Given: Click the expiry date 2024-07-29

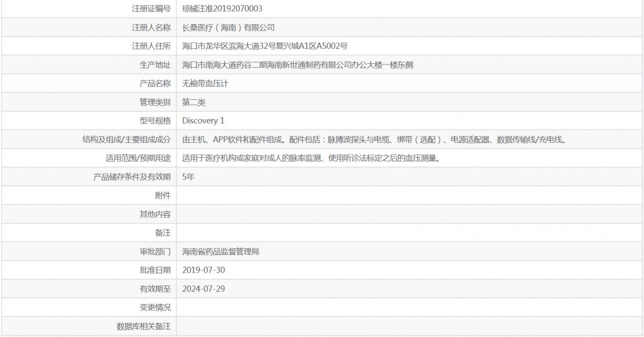Looking at the screenshot, I should 203,289.
